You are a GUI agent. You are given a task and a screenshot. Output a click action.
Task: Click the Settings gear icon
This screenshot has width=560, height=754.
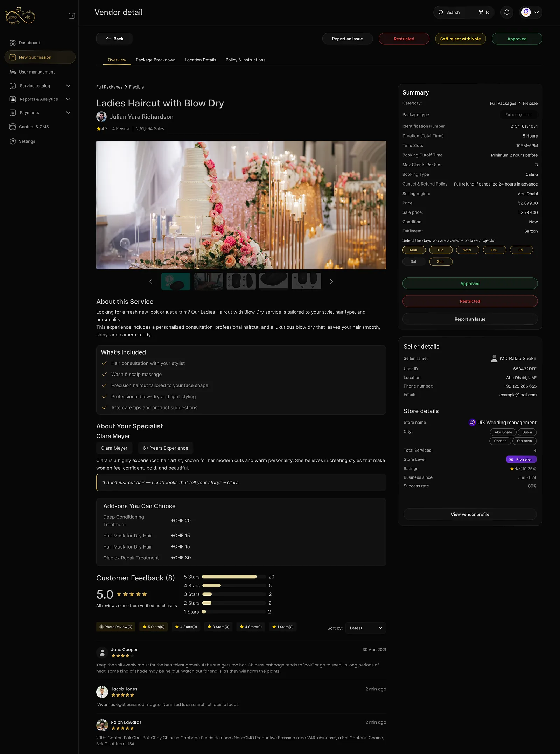pos(13,141)
